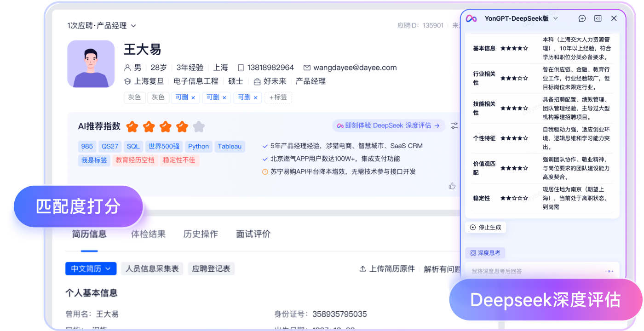This screenshot has height=331, width=644.
Task: Click the phone icon beside 13818982964
Action: point(241,68)
